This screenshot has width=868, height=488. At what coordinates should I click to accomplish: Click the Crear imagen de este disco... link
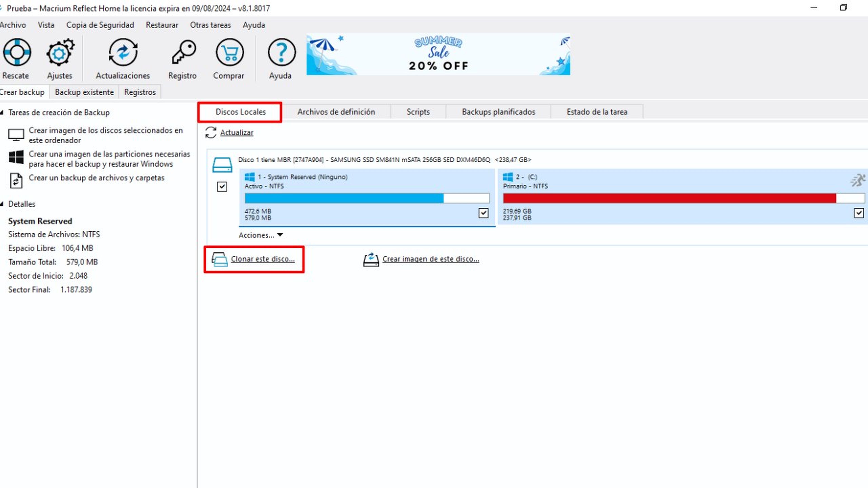(x=431, y=259)
